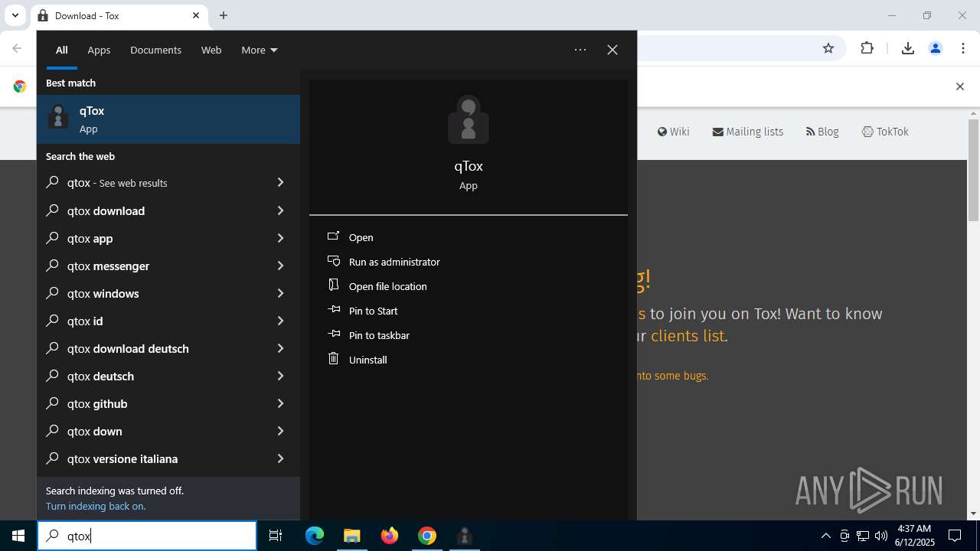Expand 'qtox download deutsch' suggestion arrow

tap(280, 348)
